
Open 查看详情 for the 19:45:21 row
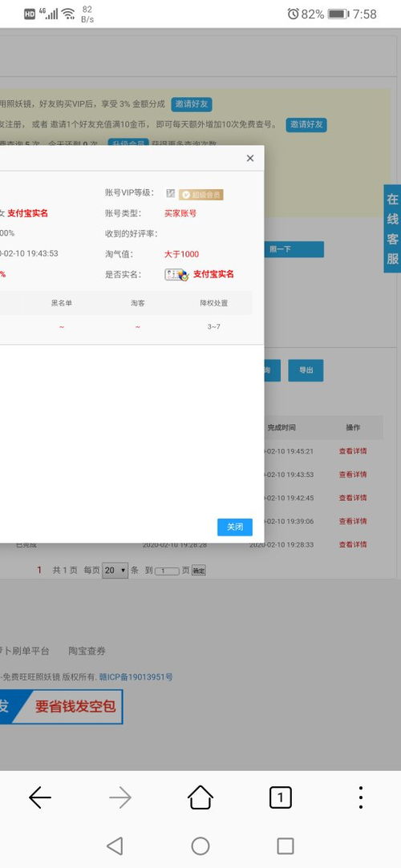[353, 451]
